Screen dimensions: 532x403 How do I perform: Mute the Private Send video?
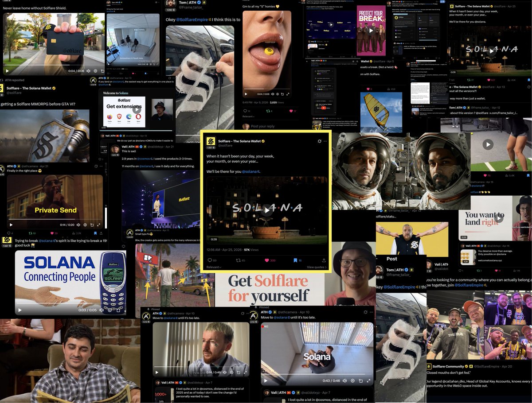tap(78, 225)
